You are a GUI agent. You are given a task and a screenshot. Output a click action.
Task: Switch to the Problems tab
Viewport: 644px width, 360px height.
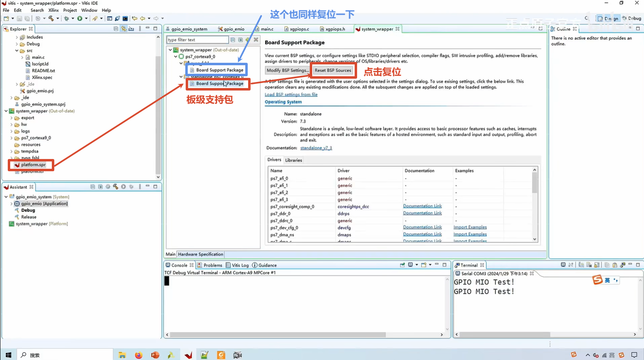tap(210, 265)
